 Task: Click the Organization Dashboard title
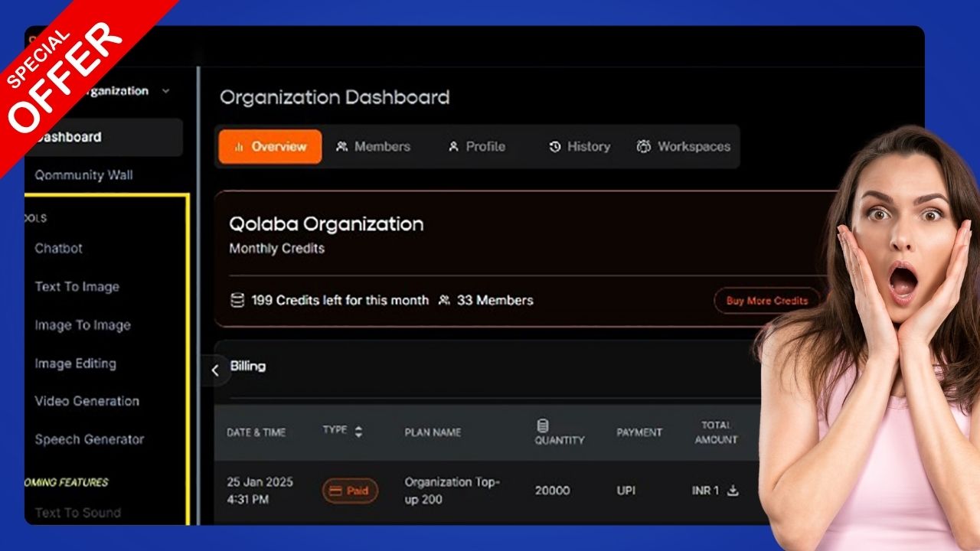click(335, 98)
